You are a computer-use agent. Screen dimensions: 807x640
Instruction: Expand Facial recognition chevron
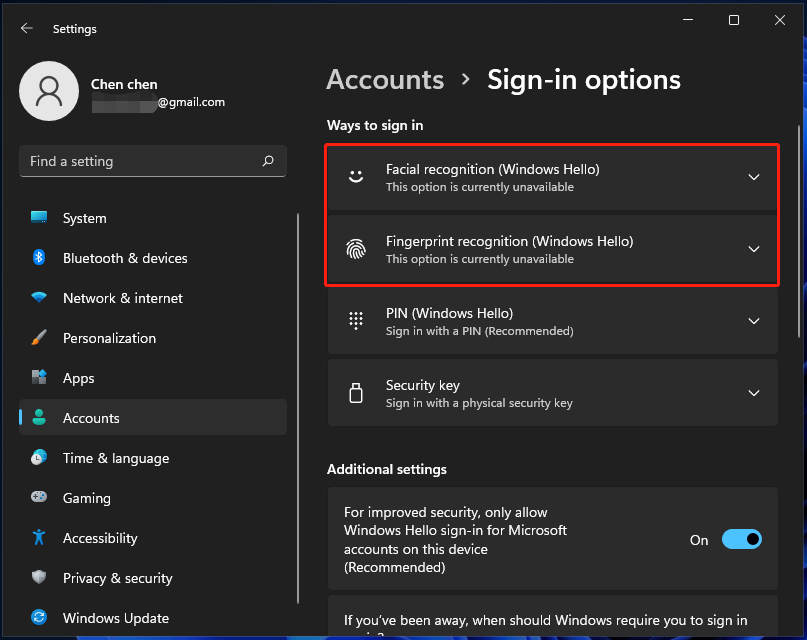coord(753,177)
